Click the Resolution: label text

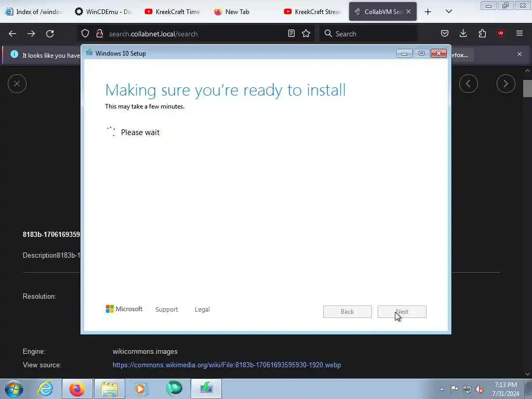point(39,296)
